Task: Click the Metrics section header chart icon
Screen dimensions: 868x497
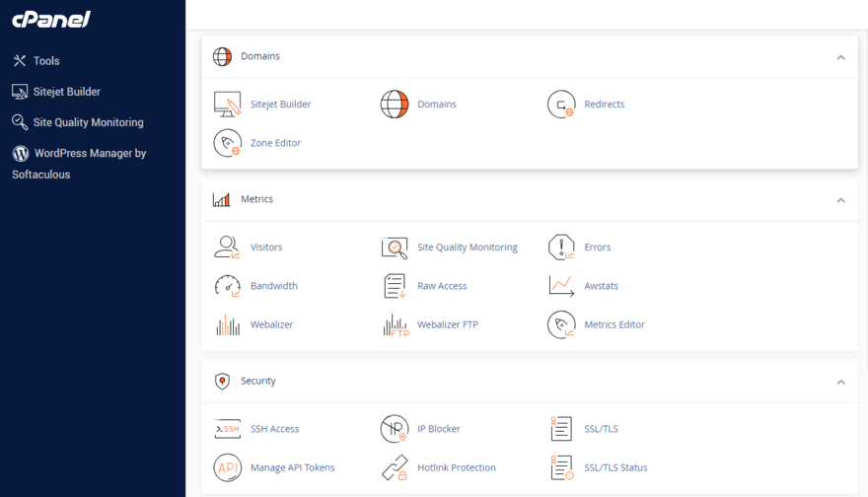Action: pos(221,199)
